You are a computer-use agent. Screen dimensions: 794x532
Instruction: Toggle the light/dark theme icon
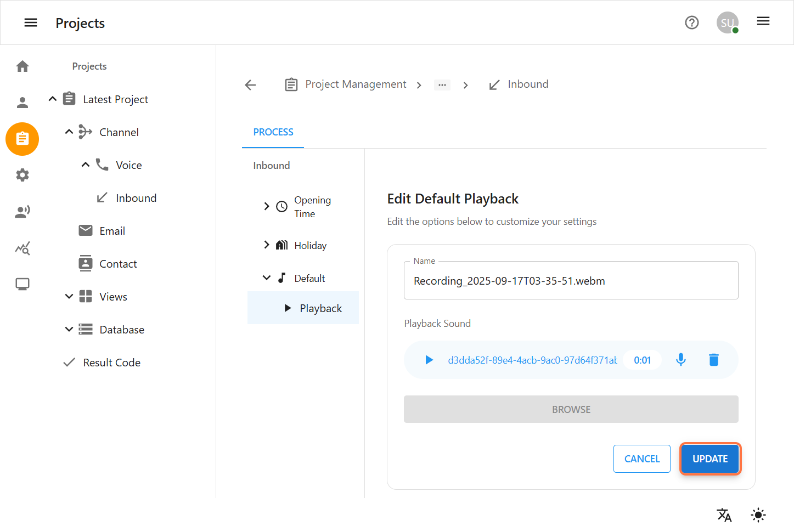758,514
